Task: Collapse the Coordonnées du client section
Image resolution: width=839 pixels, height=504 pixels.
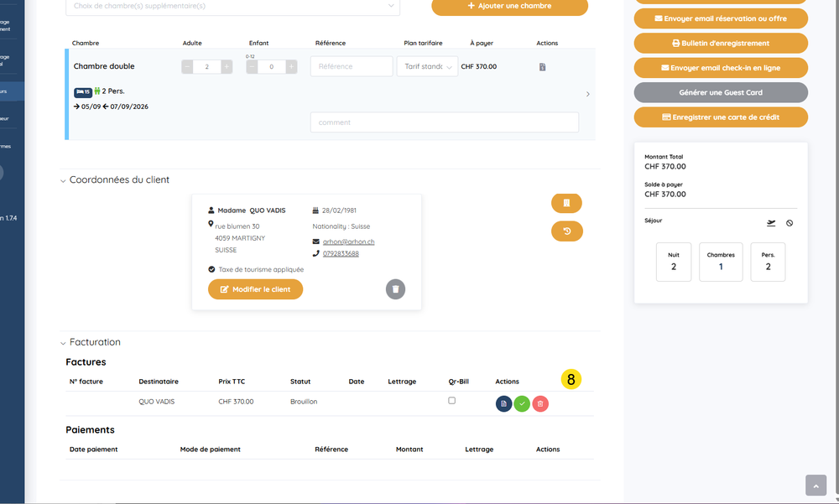Action: (x=63, y=181)
